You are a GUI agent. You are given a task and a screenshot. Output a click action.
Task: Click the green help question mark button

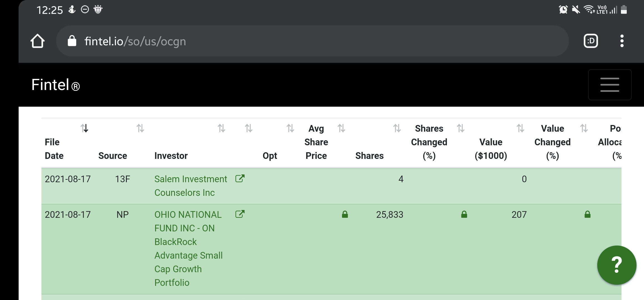point(616,265)
